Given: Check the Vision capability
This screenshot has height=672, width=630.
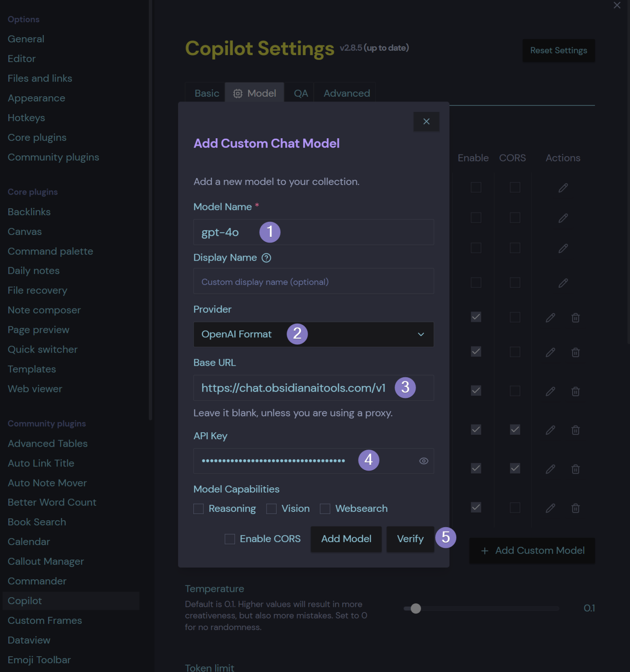Looking at the screenshot, I should [x=271, y=508].
